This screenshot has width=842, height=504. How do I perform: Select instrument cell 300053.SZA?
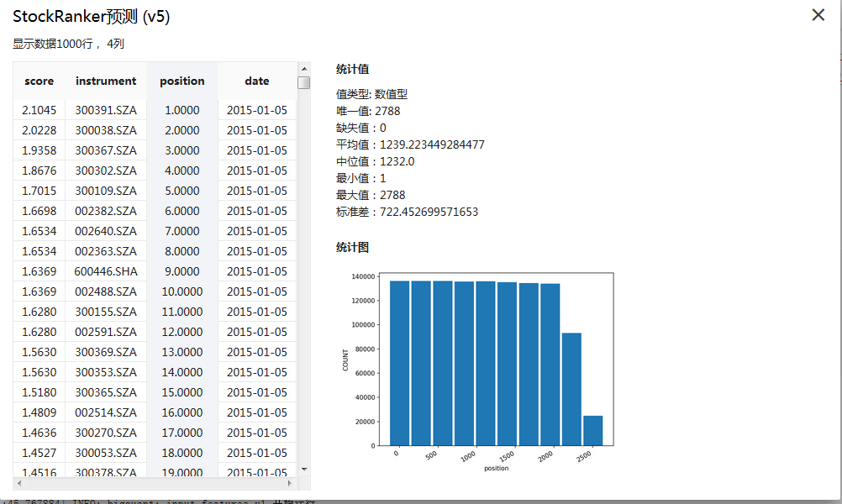point(106,453)
